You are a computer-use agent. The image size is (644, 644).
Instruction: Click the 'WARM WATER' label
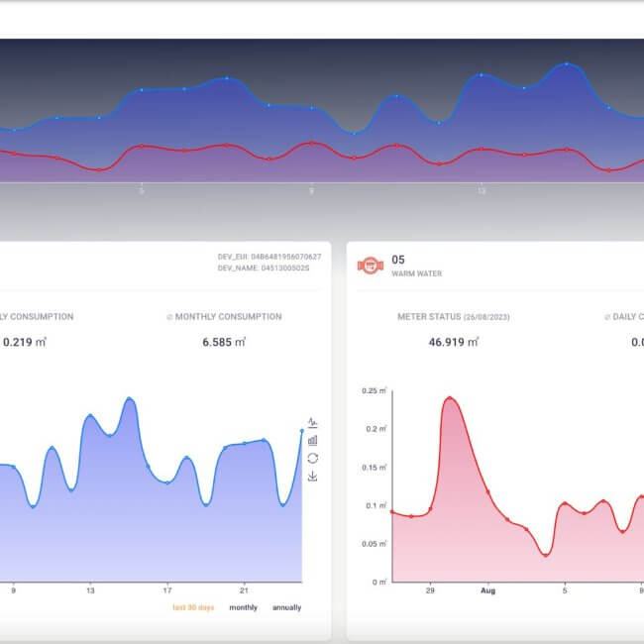coord(416,273)
